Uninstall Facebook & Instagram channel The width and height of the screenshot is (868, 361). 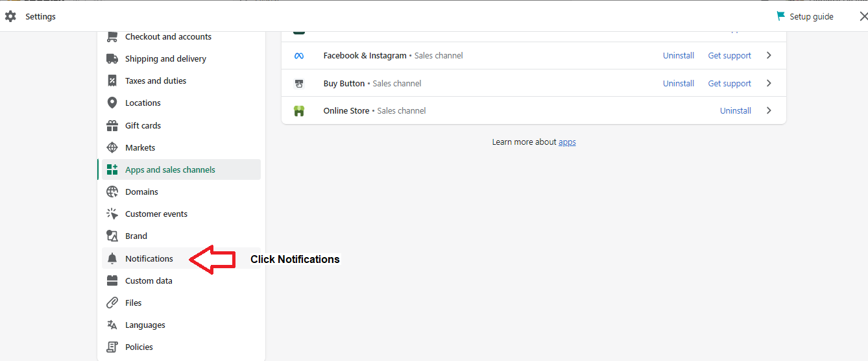(x=679, y=56)
